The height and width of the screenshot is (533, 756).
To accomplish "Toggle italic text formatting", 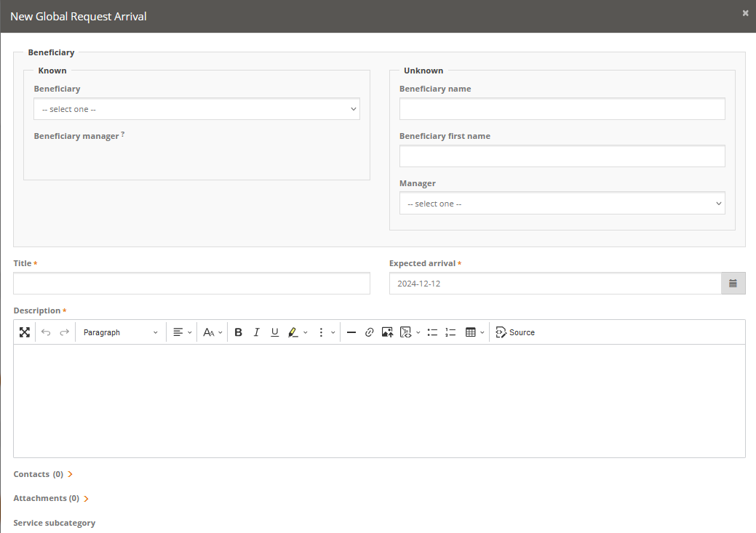I will [256, 332].
